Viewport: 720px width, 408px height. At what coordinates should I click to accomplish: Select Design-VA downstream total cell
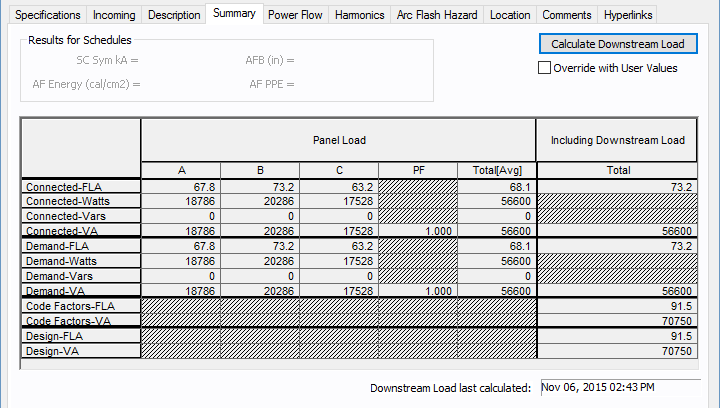tap(615, 352)
